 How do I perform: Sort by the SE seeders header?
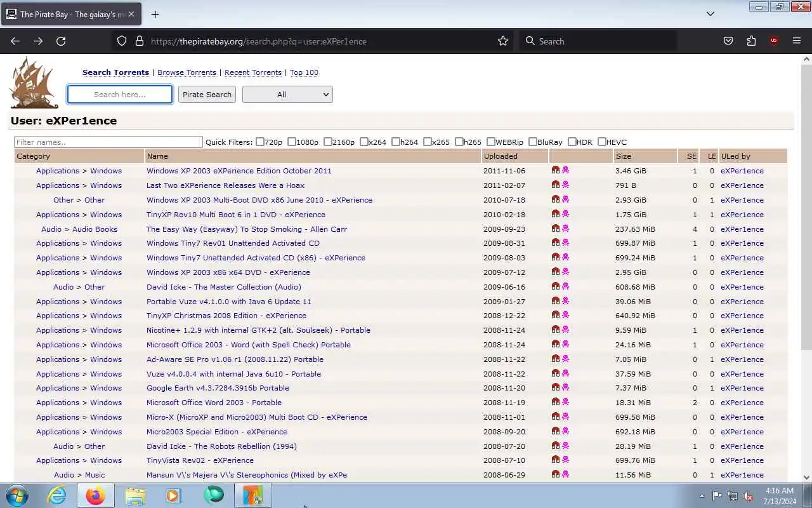pos(691,156)
